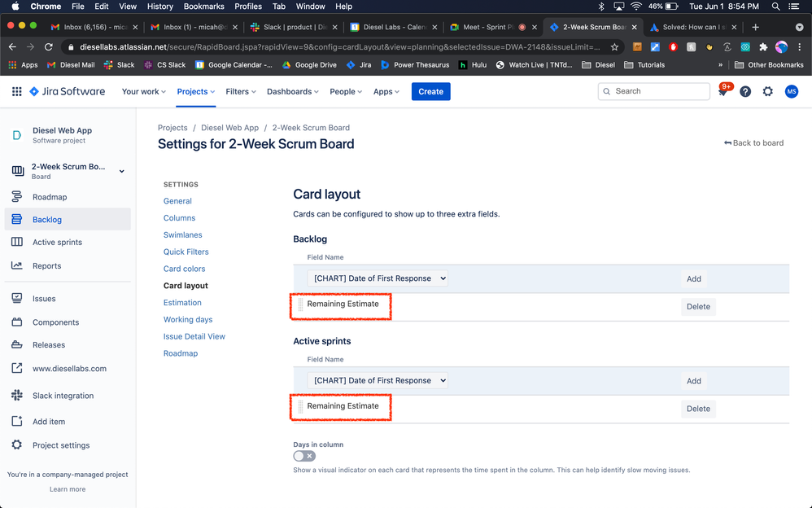Bookmark this page with the star icon
812x508 pixels.
click(x=614, y=47)
